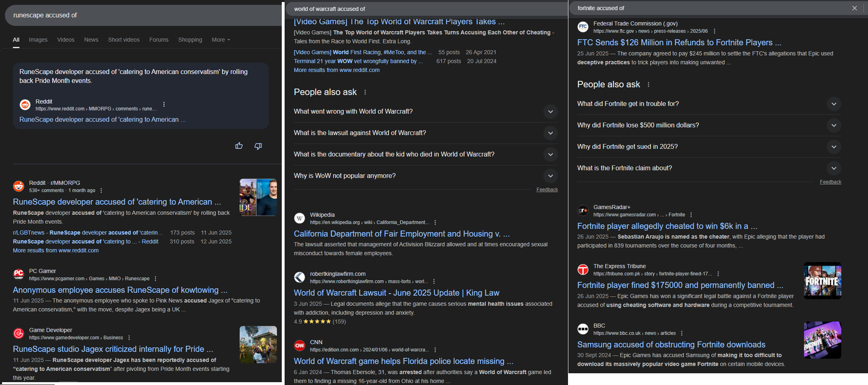The height and width of the screenshot is (385, 868).
Task: Open options dots beside World of Warcraft People also ask
Action: pos(365,92)
